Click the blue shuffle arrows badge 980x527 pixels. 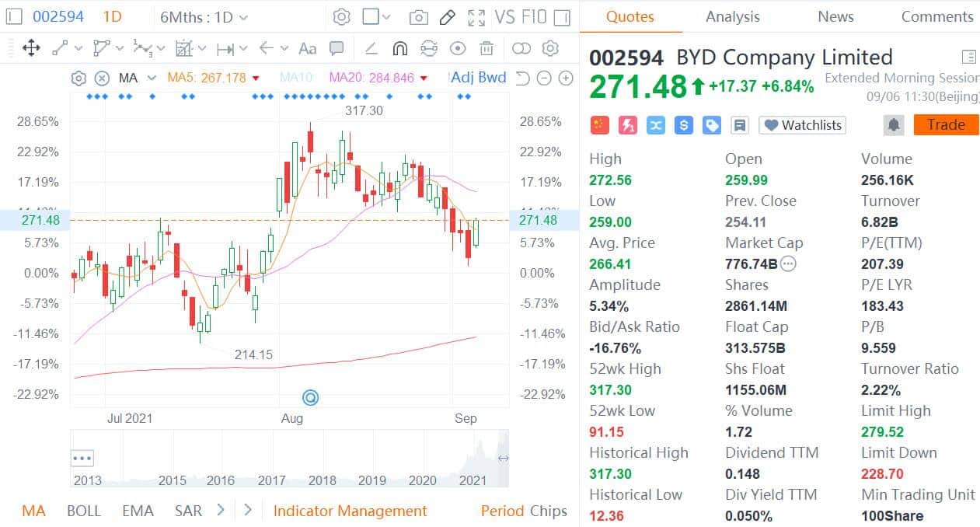656,125
